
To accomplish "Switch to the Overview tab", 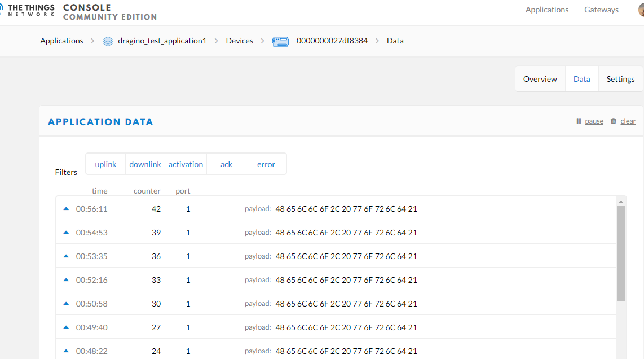I will (540, 79).
